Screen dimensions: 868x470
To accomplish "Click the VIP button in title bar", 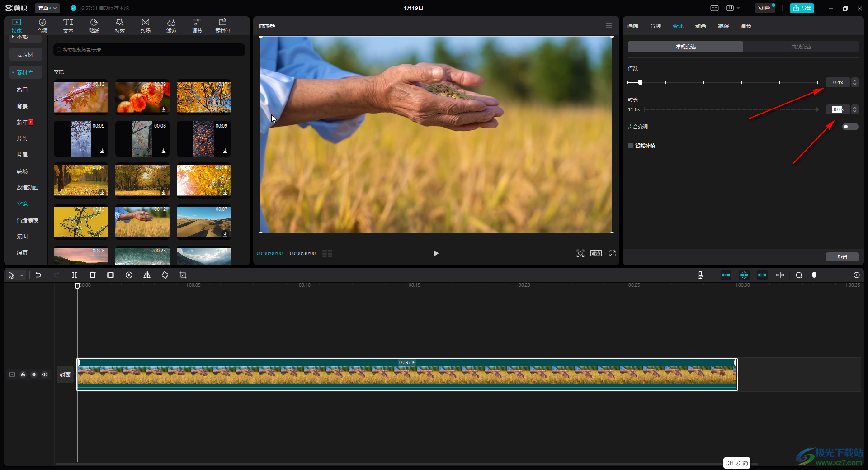I will (764, 8).
